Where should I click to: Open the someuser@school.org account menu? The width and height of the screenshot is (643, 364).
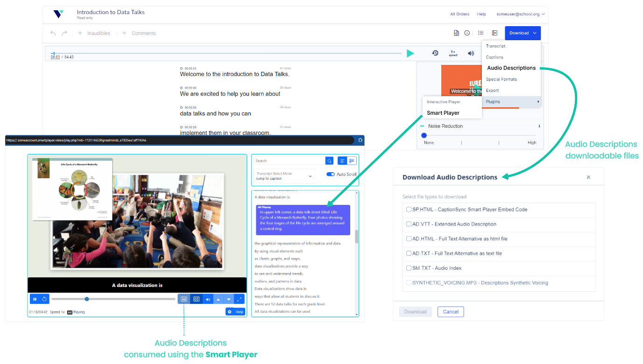[x=520, y=14]
